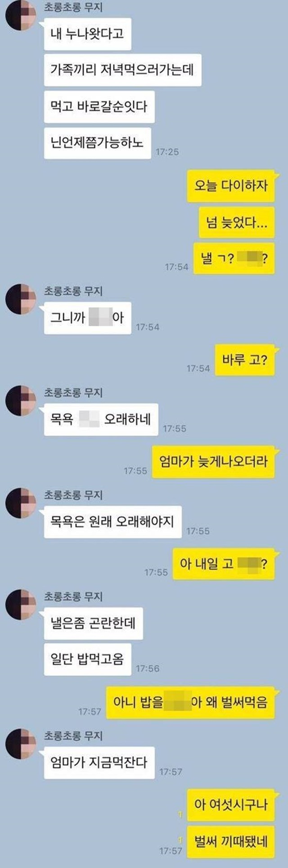
Task: Tap the avatar beside '내 누나왓다고' message
Action: (20, 17)
